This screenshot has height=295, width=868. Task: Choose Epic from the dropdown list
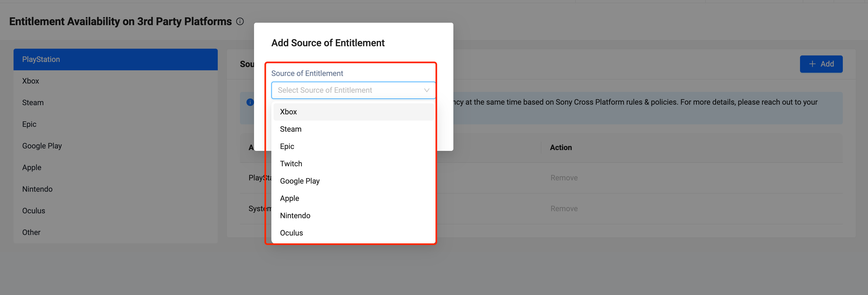click(353, 146)
